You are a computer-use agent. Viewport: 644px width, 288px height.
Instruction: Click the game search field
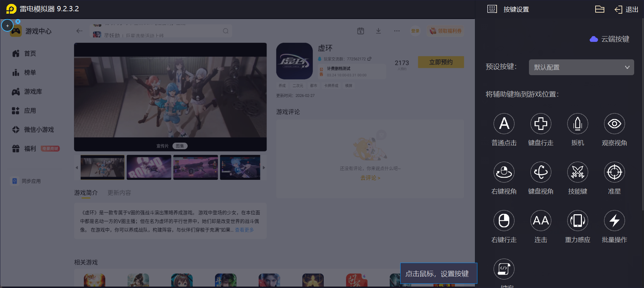click(161, 31)
